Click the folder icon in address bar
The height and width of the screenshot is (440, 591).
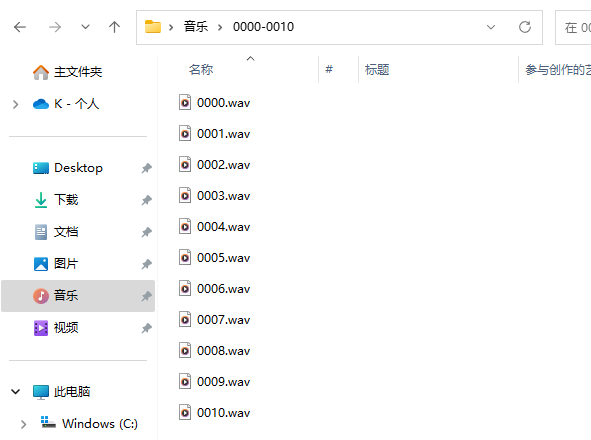[x=153, y=27]
